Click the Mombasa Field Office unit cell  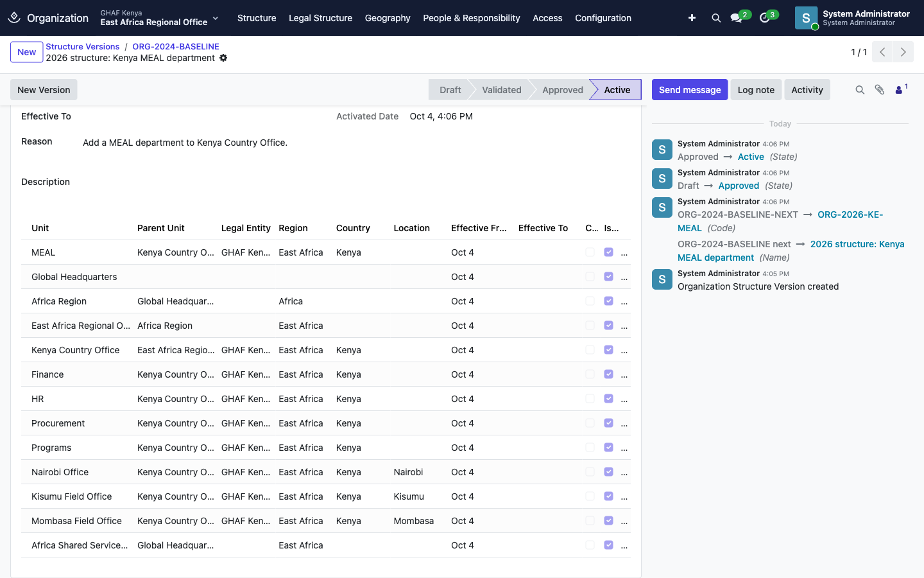pyautogui.click(x=76, y=521)
